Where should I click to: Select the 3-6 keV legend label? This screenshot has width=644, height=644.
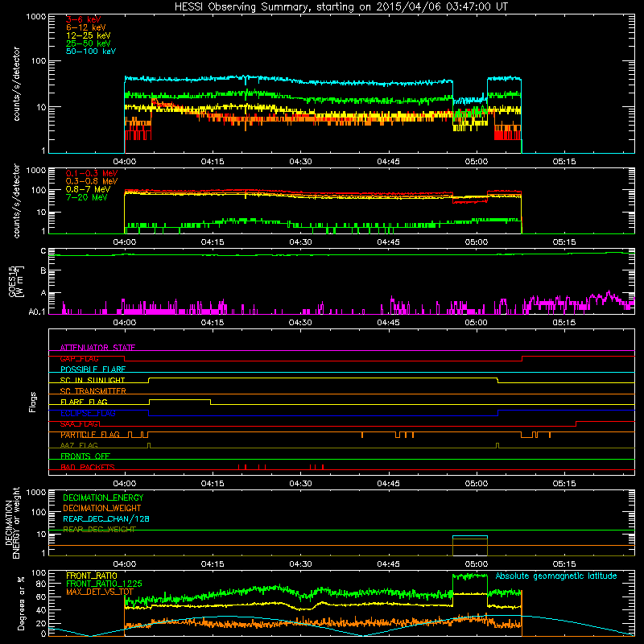(83, 19)
